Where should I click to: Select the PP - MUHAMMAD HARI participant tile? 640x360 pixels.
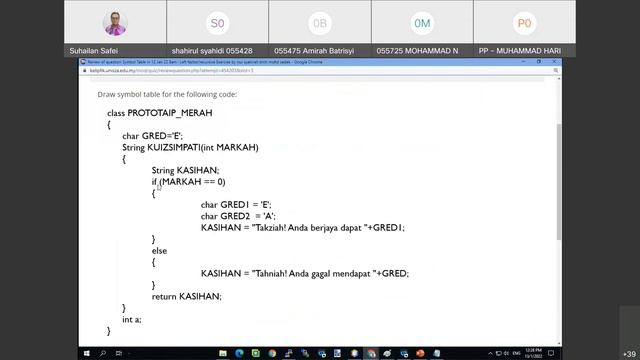pos(525,28)
